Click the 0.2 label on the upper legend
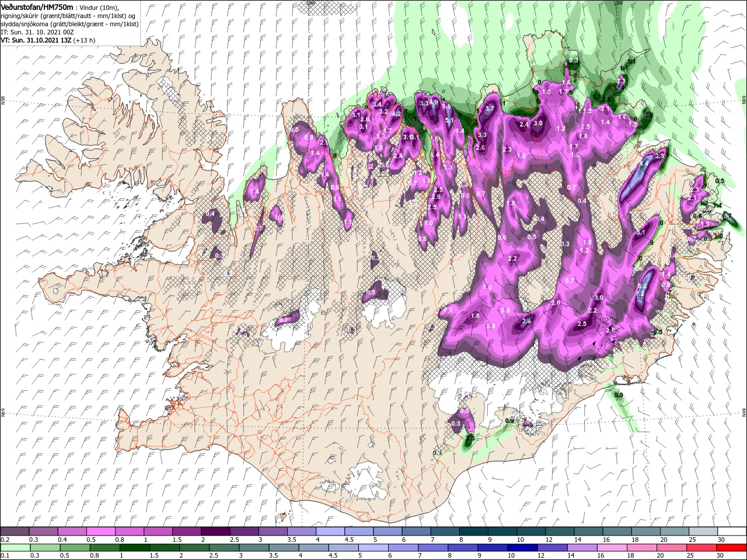 (x=5, y=540)
